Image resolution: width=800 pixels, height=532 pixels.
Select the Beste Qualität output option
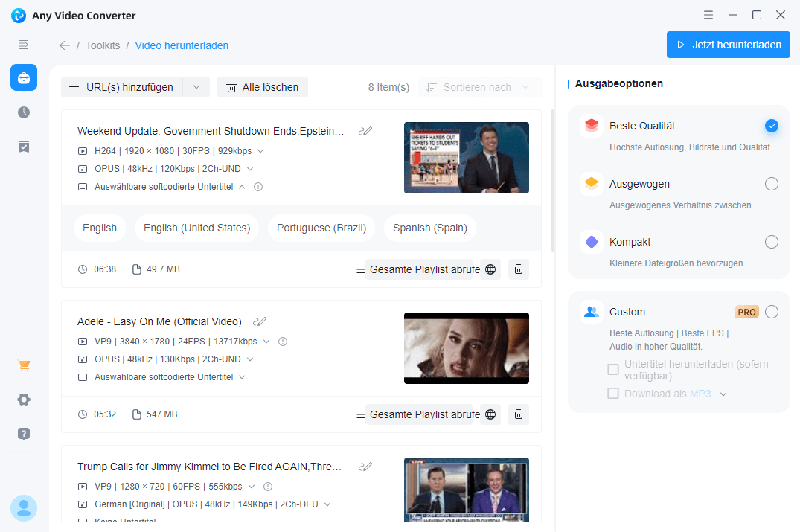(x=771, y=126)
